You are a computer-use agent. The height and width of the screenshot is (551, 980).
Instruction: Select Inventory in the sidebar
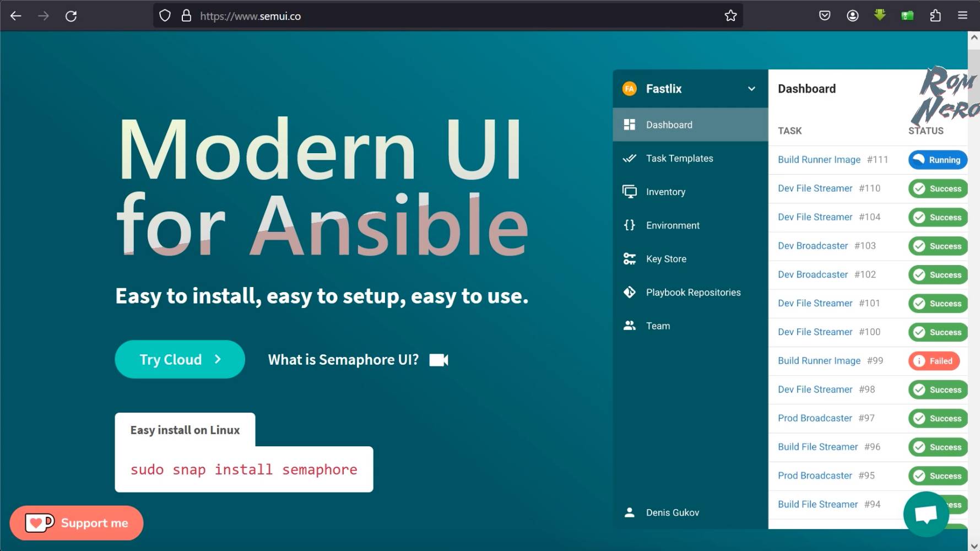(690, 192)
